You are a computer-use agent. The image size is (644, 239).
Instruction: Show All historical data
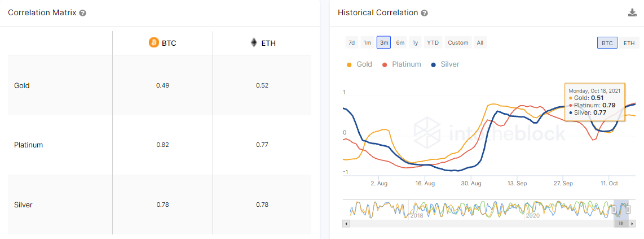coord(480,43)
